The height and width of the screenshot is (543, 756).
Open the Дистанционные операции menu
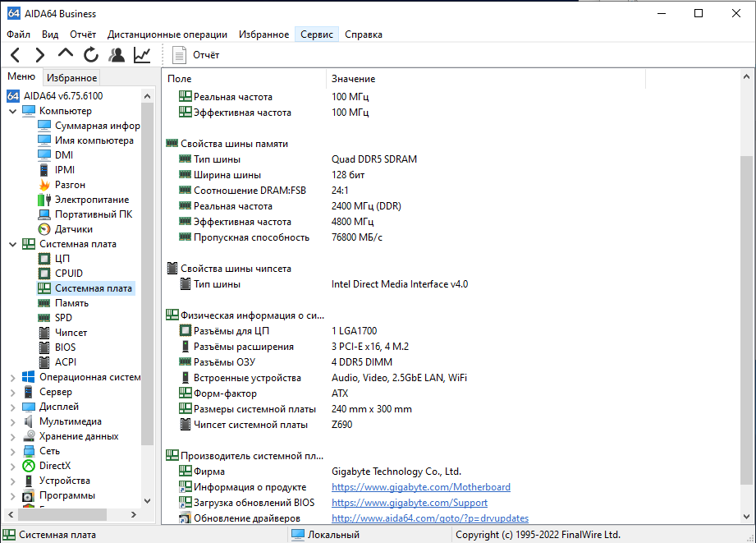coord(167,35)
